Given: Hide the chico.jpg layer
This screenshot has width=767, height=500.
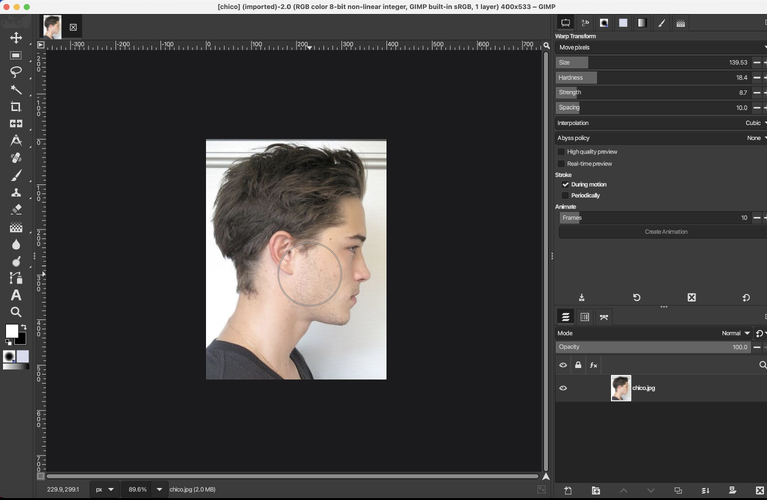Looking at the screenshot, I should [x=563, y=388].
